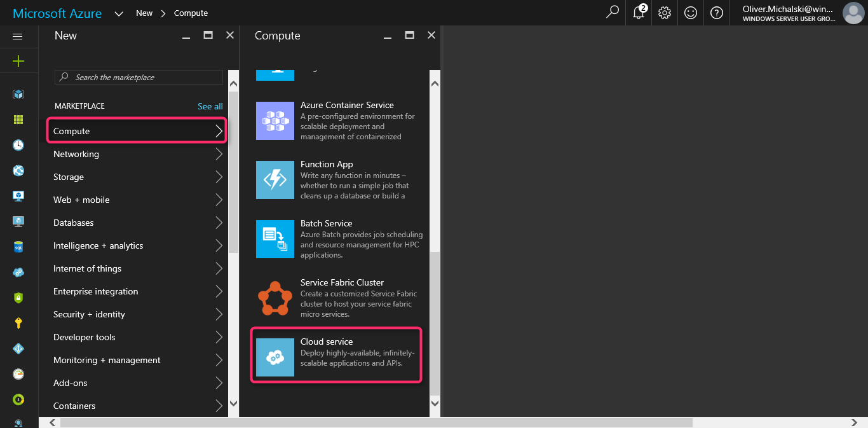Click the user avatar picture in the top bar
This screenshot has width=868, height=428.
(x=853, y=13)
